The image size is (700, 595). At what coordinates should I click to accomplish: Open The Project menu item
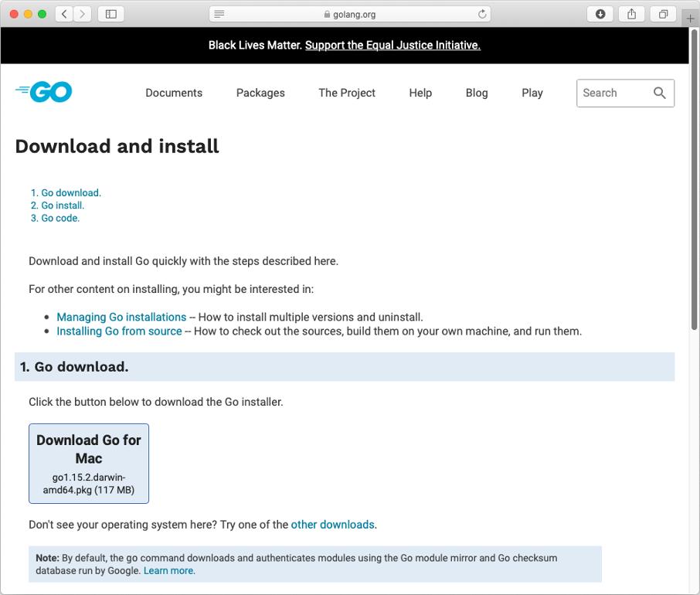(x=347, y=93)
